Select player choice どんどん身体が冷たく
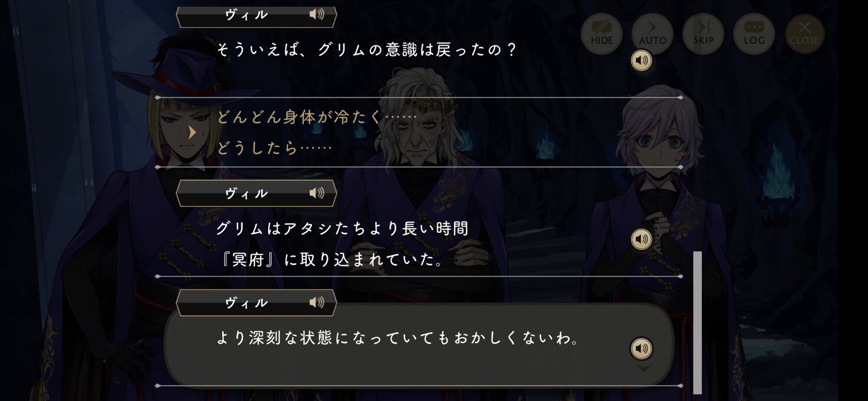The height and width of the screenshot is (401, 868). point(317,117)
